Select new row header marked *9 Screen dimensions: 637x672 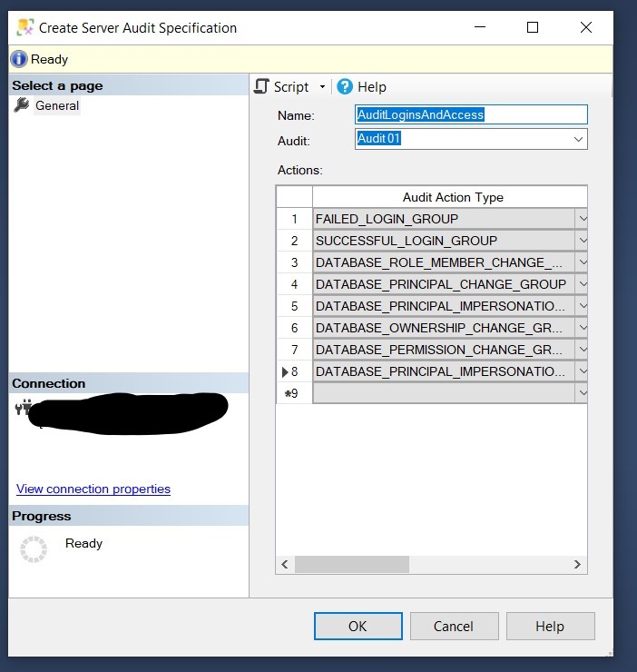point(294,393)
